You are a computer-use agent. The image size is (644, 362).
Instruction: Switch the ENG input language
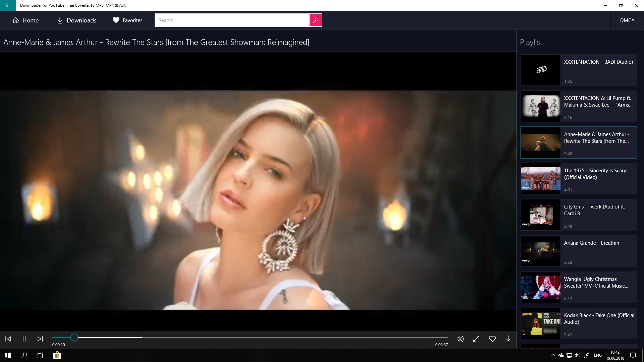(598, 355)
